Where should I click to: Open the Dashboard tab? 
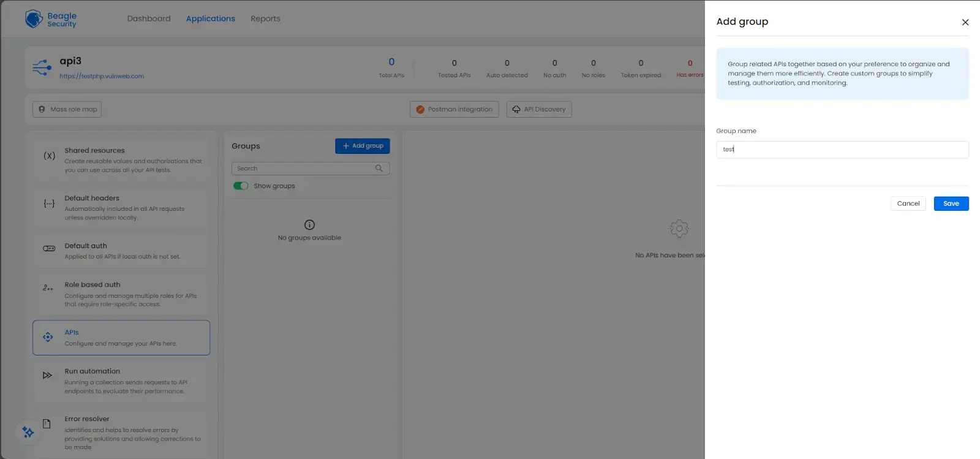(x=149, y=18)
